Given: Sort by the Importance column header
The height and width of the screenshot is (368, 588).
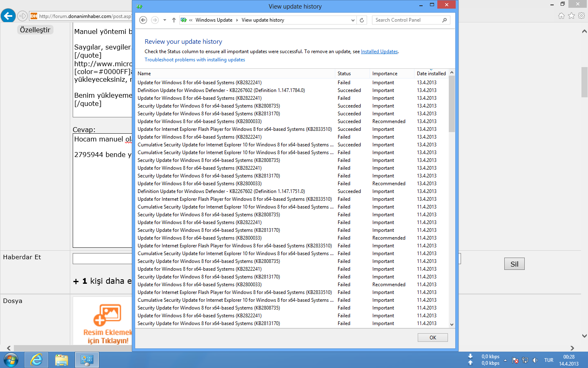Looking at the screenshot, I should pyautogui.click(x=392, y=74).
